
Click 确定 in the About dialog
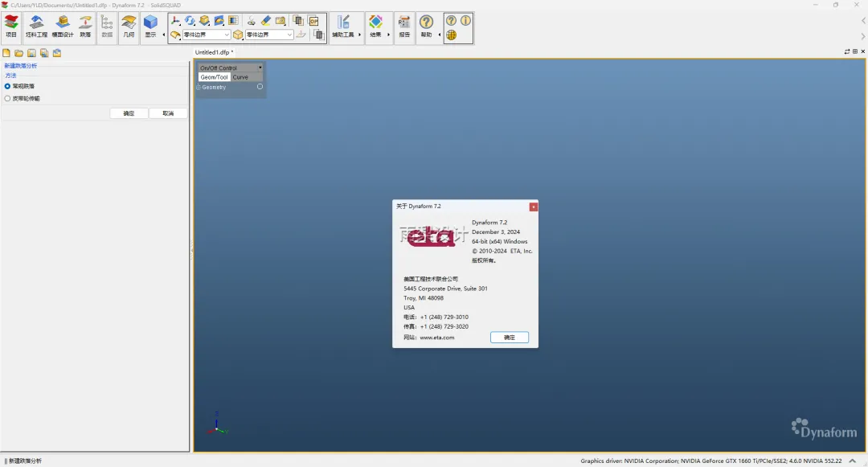click(510, 338)
